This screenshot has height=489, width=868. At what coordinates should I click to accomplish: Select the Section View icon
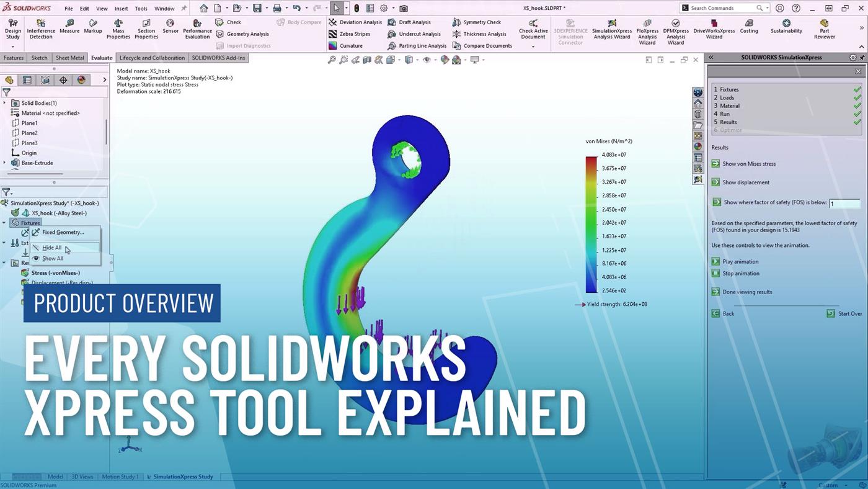pos(366,60)
